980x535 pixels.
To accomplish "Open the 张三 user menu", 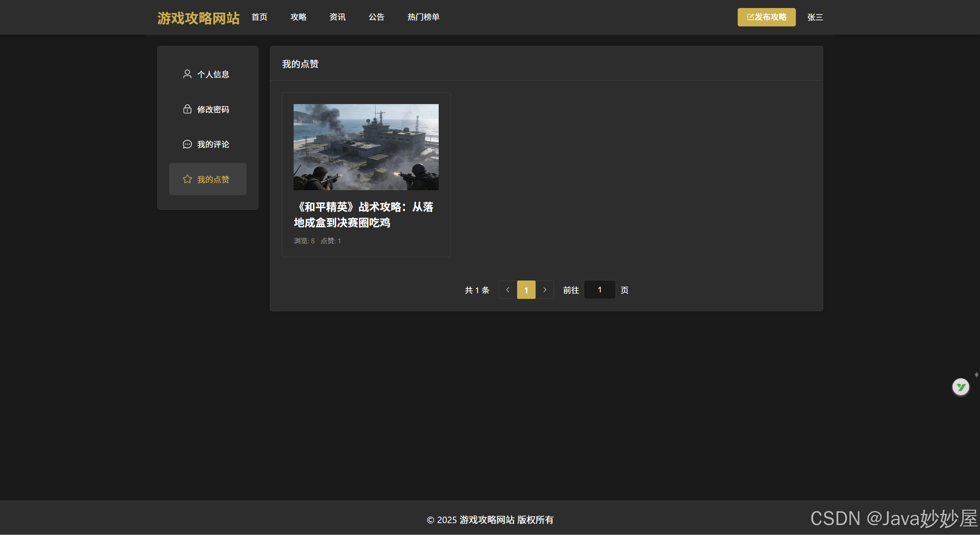I will point(815,17).
